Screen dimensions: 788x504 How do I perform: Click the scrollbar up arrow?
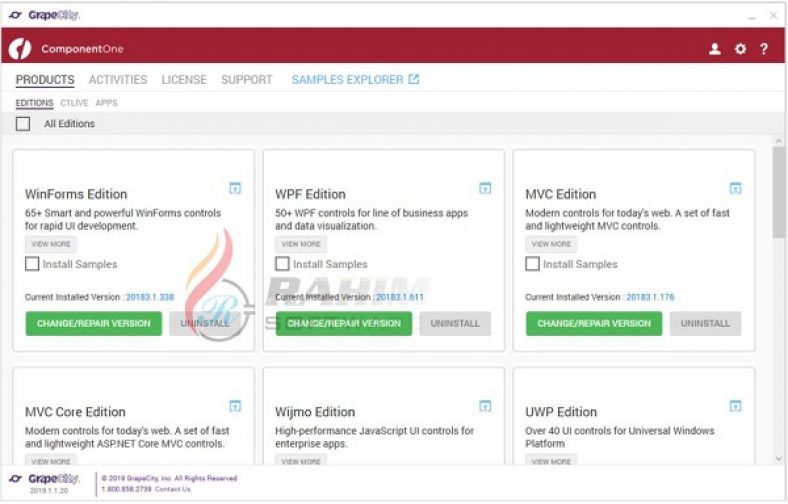tap(779, 142)
